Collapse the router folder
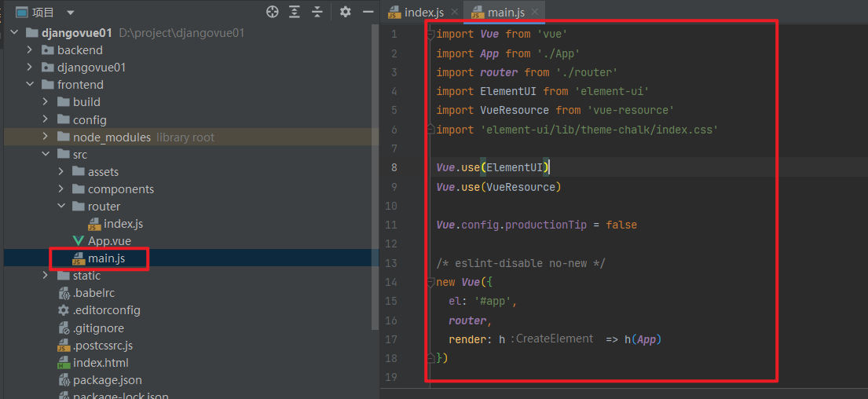The image size is (868, 399). (61, 207)
